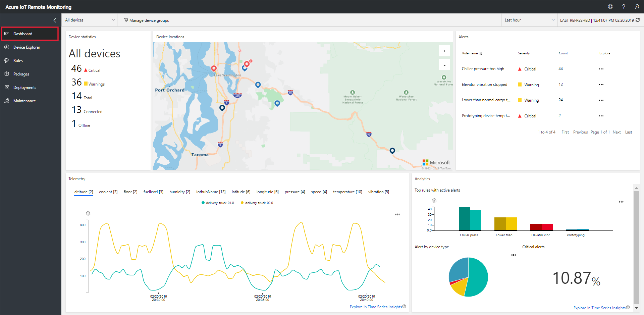Select the pressure [4] telemetry tab
The image size is (644, 315).
point(295,192)
